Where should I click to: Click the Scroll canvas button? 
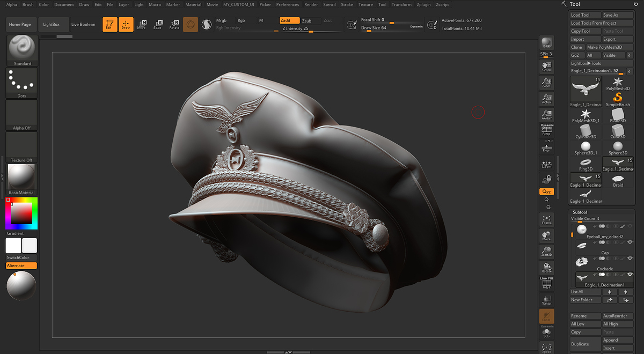(546, 66)
